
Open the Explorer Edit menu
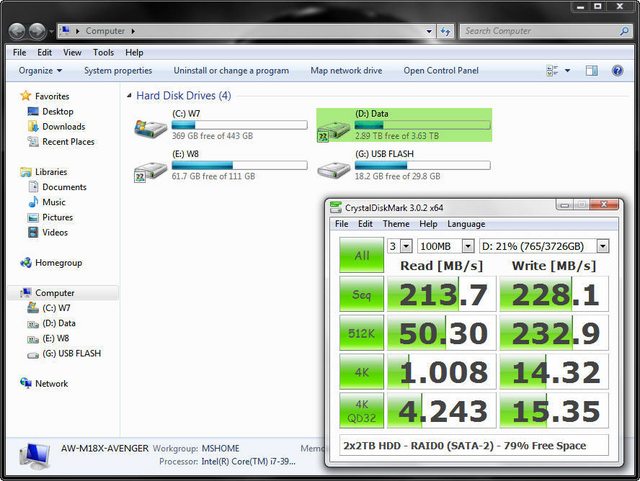pyautogui.click(x=44, y=52)
